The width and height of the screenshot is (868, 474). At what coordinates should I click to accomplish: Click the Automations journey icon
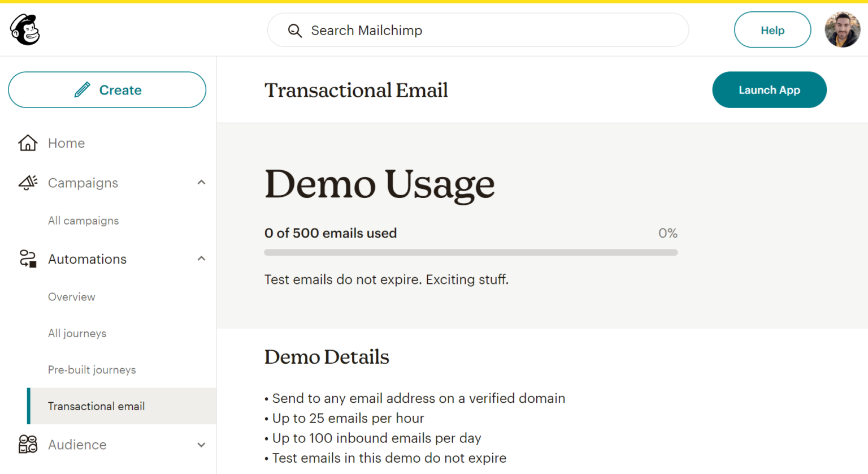point(27,258)
